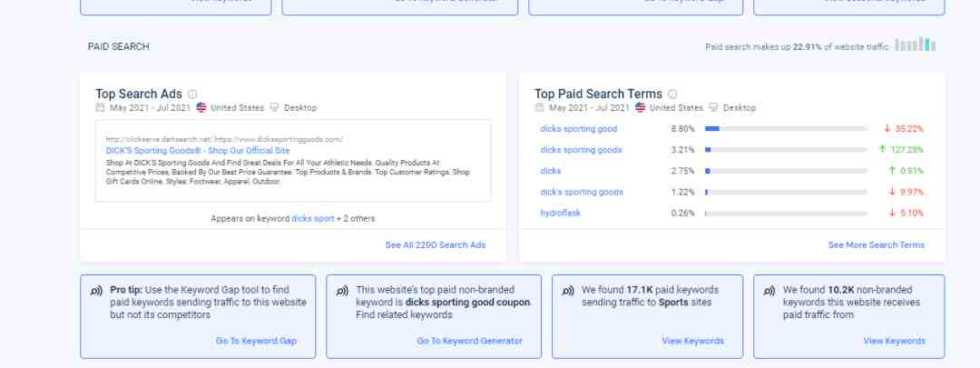Click the 1.22% traffic share bar
Screen dimensions: 980x368
[x=786, y=192]
